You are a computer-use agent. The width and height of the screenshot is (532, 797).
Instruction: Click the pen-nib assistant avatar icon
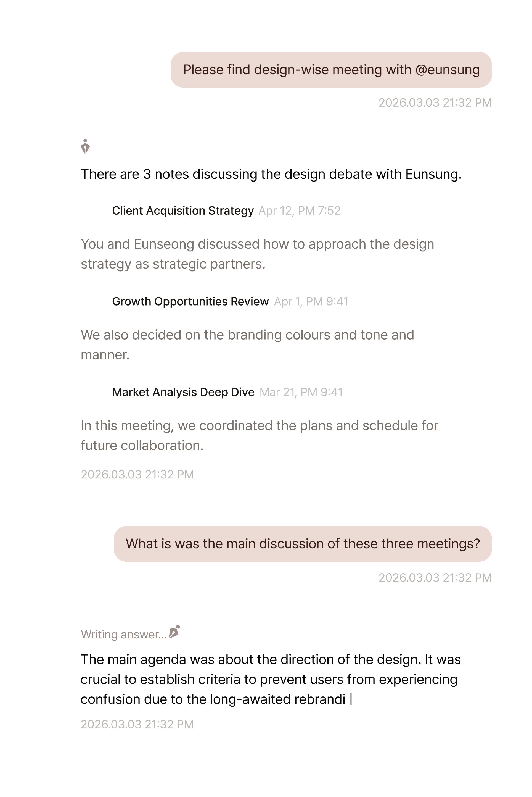pos(85,146)
